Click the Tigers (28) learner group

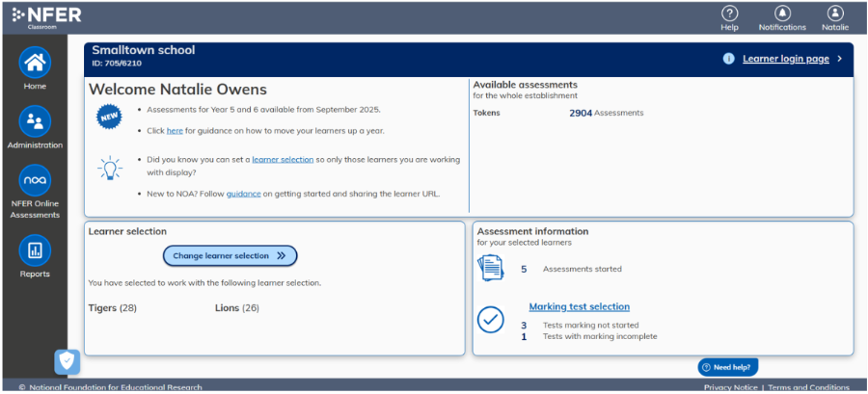[113, 308]
